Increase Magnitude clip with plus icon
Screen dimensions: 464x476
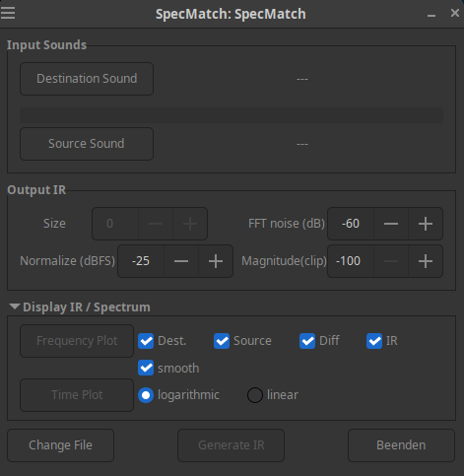point(426,261)
